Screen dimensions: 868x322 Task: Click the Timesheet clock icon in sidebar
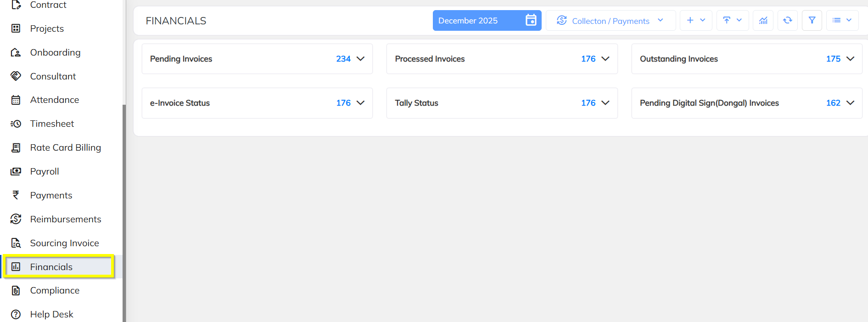pos(16,124)
